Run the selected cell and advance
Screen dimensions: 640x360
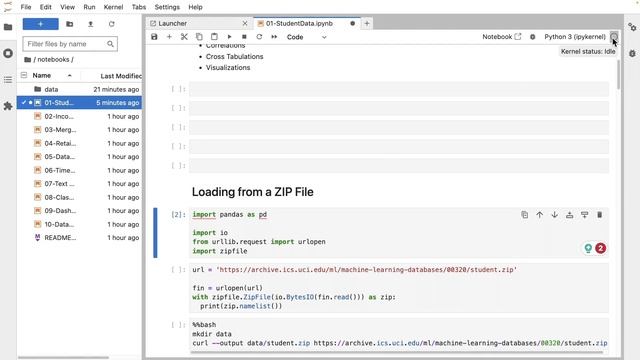pyautogui.click(x=229, y=37)
